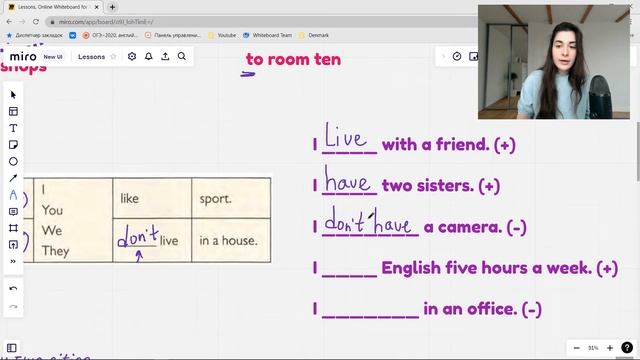Close the Lessons browser tab
Screen dimensions: 640x360
pyautogui.click(x=97, y=7)
